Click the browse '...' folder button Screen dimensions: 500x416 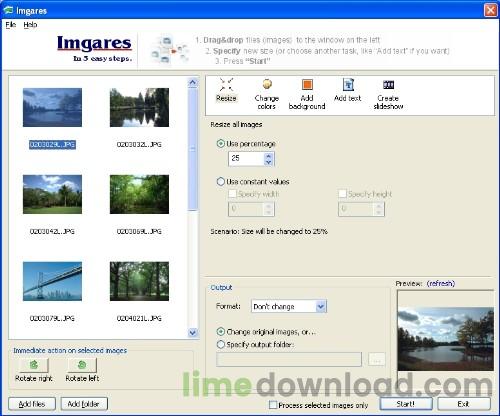pos(377,359)
